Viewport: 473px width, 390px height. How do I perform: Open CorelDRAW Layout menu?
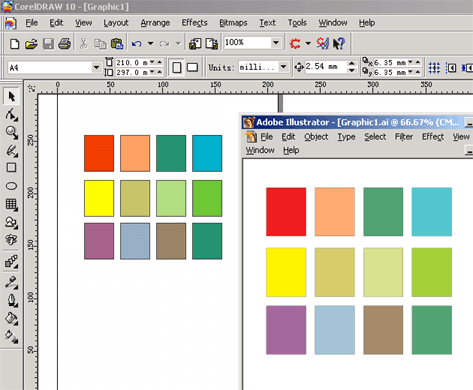point(116,23)
